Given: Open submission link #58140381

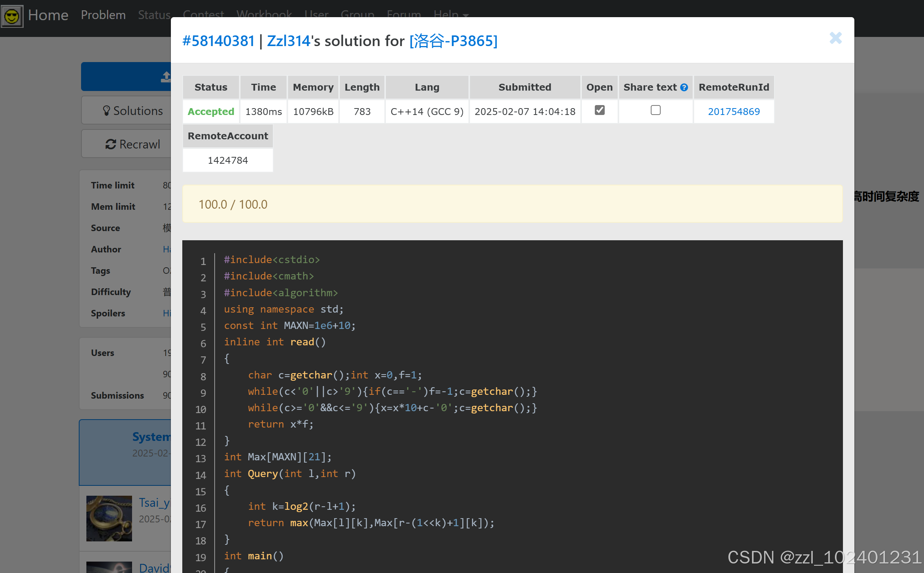Looking at the screenshot, I should click(218, 41).
